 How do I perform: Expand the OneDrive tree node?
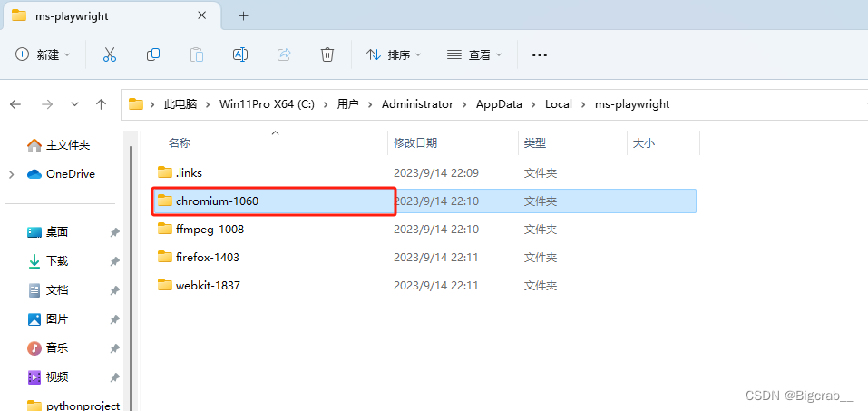(x=11, y=174)
